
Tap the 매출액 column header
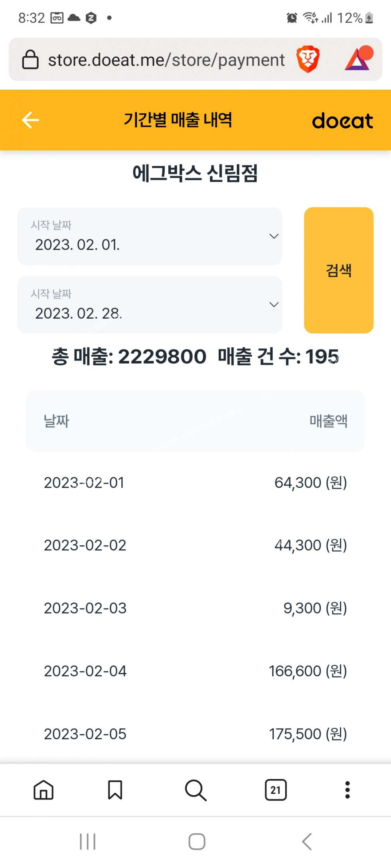(328, 421)
